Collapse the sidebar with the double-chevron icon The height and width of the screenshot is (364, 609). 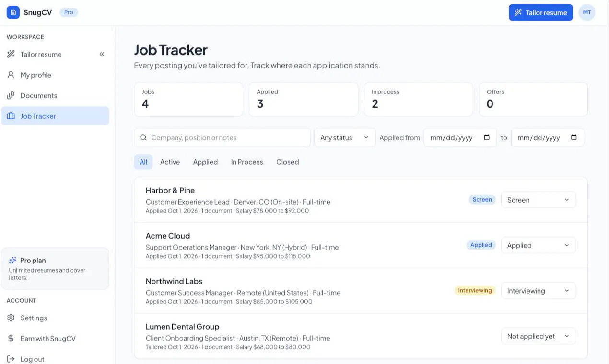[102, 54]
